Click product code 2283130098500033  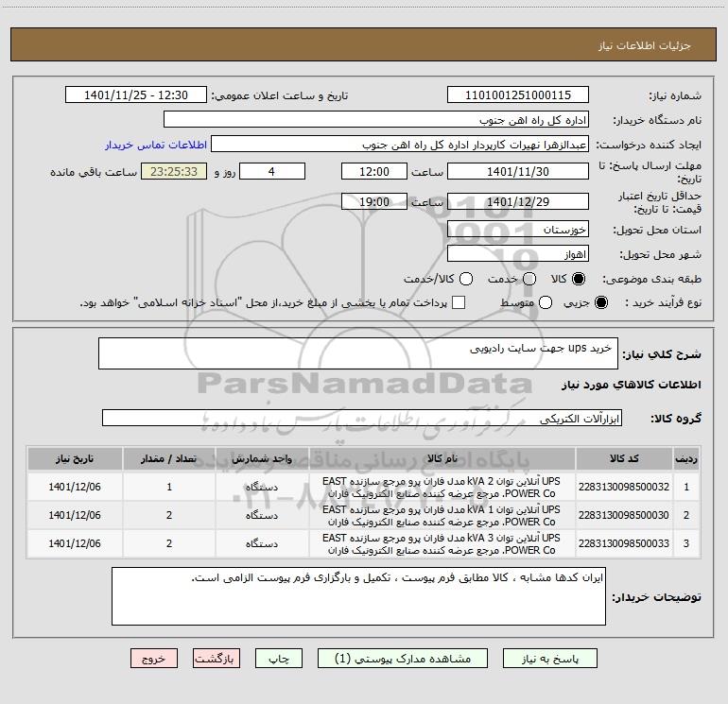[x=624, y=543]
